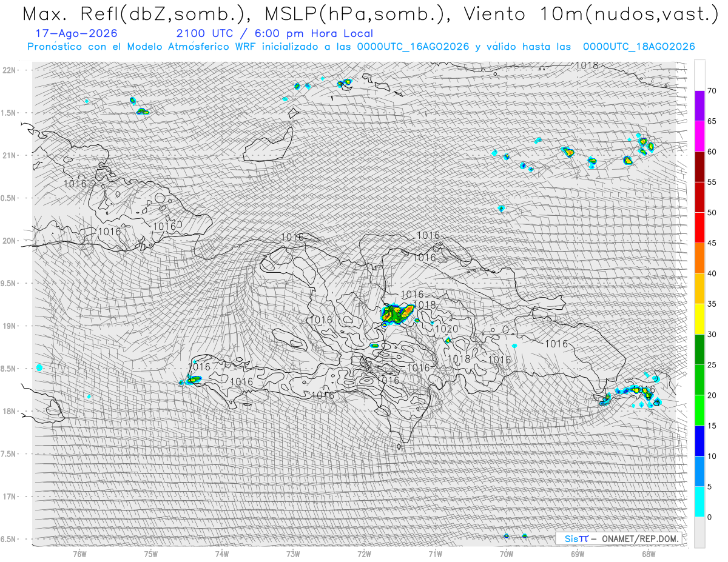Click the 71W longitude axis label

click(435, 554)
